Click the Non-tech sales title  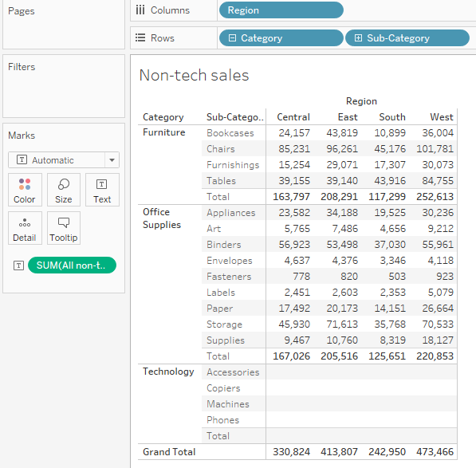pyautogui.click(x=194, y=75)
